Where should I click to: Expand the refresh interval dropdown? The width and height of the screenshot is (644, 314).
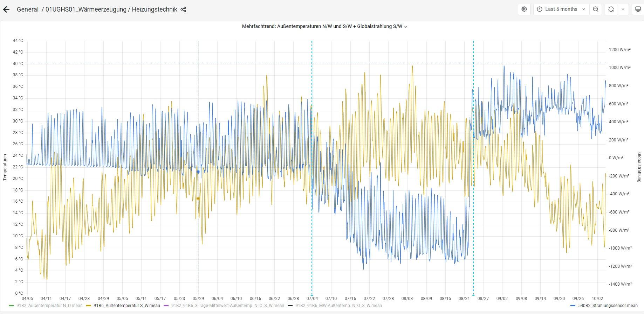tap(623, 9)
